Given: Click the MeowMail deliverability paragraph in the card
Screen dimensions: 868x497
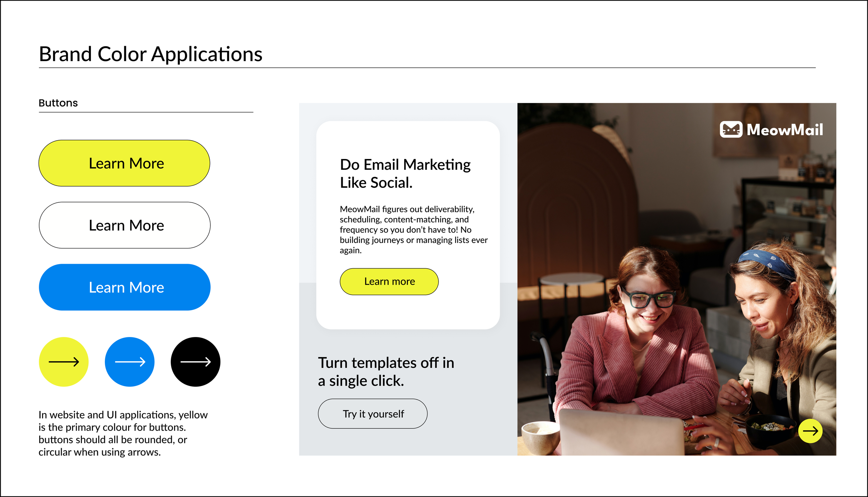Looking at the screenshot, I should pos(414,230).
